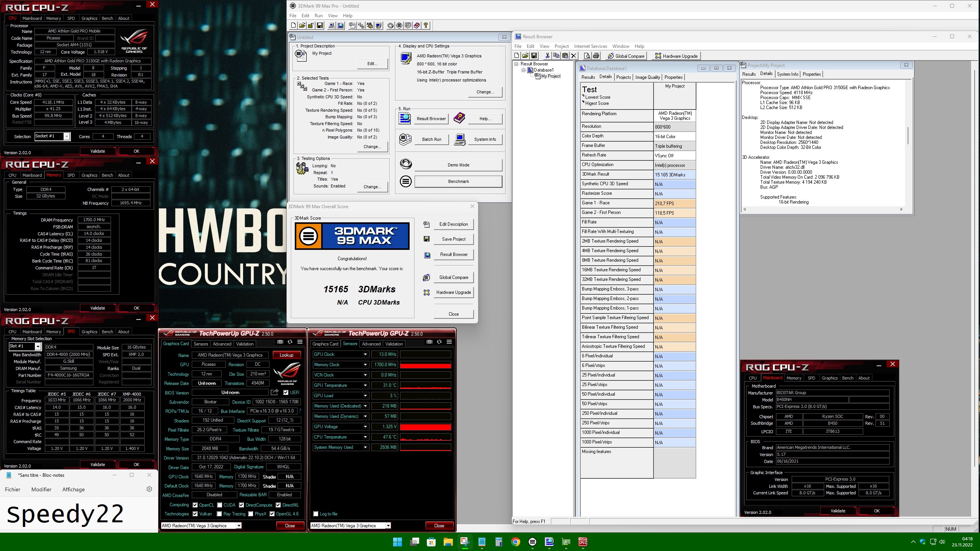This screenshot has height=551, width=980.
Task: Open the Slot #1 memory slot dropdown
Action: (x=38, y=347)
